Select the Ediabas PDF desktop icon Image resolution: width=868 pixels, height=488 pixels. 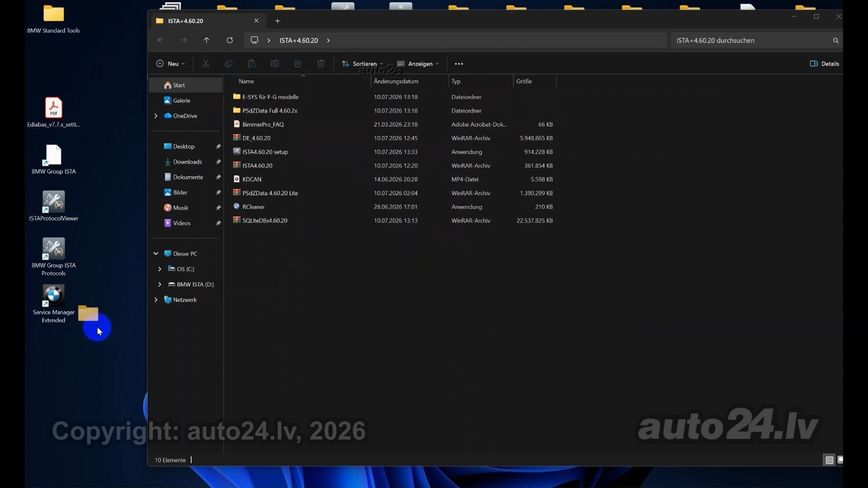coord(53,113)
